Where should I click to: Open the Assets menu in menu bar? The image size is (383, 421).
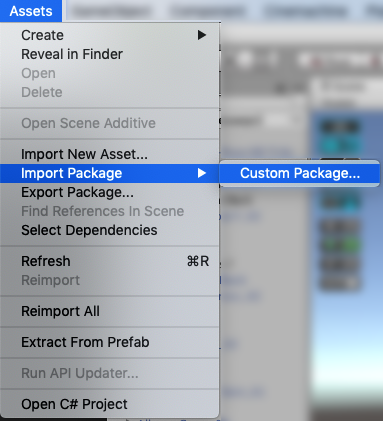31,11
